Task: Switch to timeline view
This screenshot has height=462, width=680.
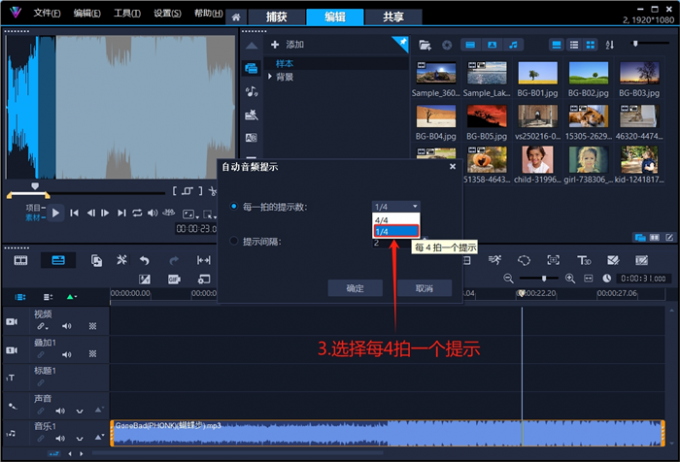Action: (58, 260)
